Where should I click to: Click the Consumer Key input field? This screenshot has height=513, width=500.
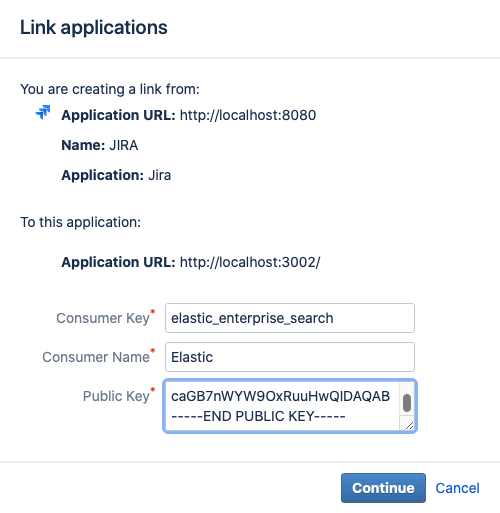pyautogui.click(x=290, y=318)
